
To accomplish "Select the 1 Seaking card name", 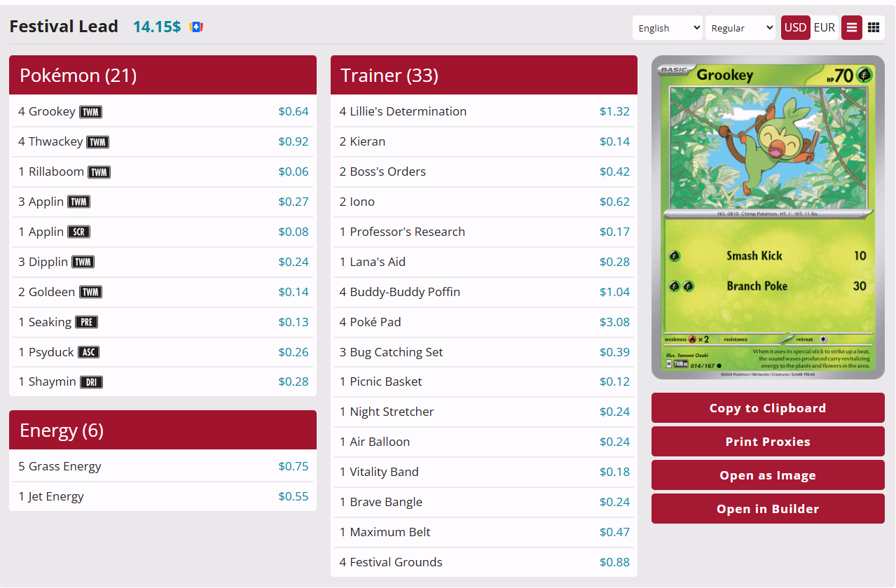I will coord(45,322).
